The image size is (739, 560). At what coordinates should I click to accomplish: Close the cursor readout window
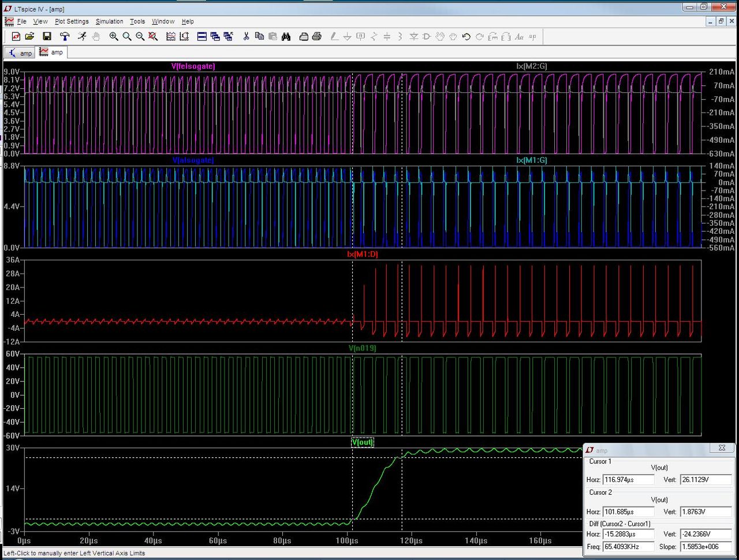point(722,448)
